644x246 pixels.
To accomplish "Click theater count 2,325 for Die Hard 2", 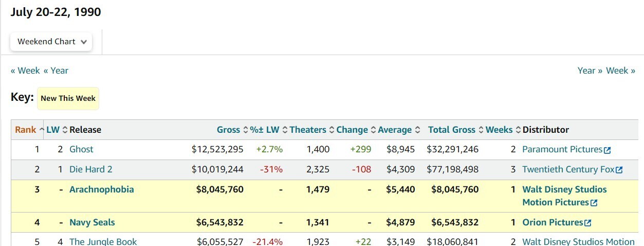I will [x=318, y=169].
